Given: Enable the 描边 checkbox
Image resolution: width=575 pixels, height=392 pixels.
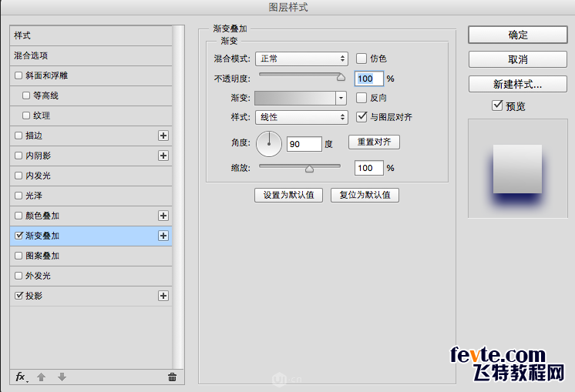Looking at the screenshot, I should coord(18,136).
